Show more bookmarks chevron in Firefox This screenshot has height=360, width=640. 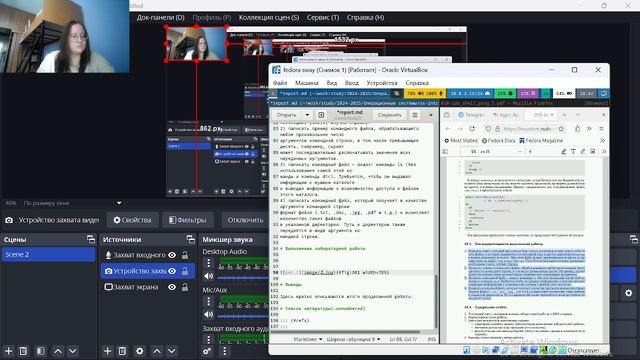tap(602, 140)
